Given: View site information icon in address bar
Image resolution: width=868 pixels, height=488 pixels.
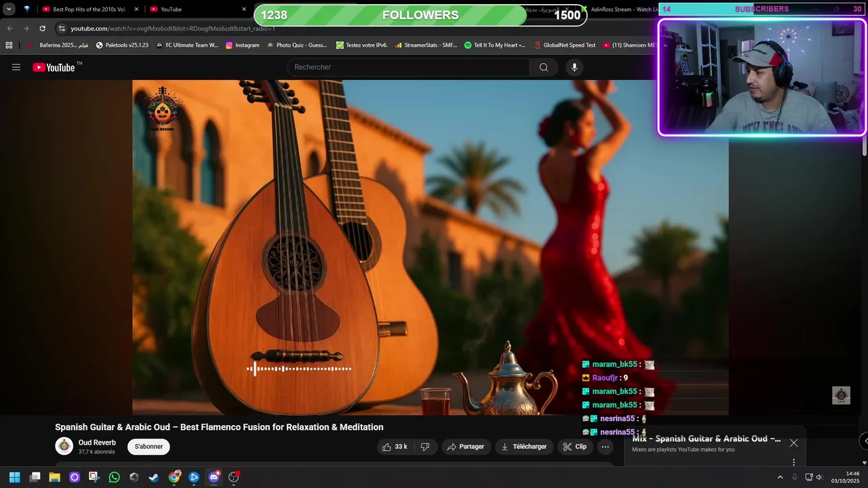Looking at the screenshot, I should click(62, 28).
